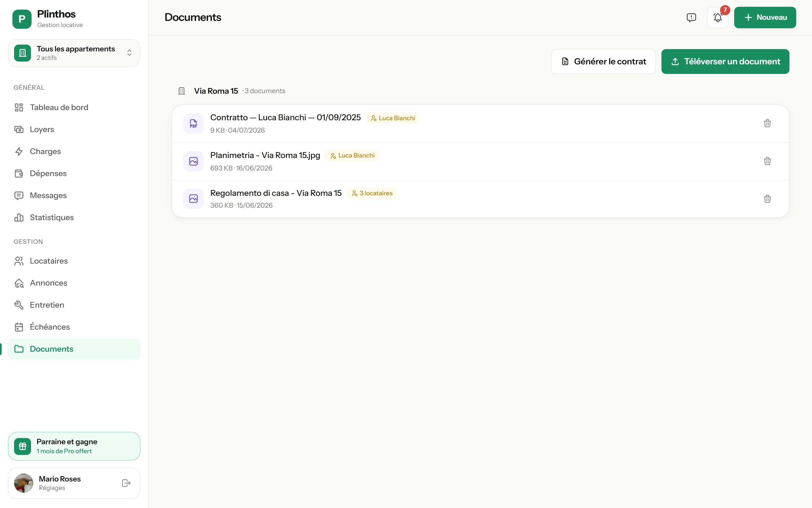Delete the Contratto Luca Bianchi document
Screen dimensions: 812x508
click(767, 123)
